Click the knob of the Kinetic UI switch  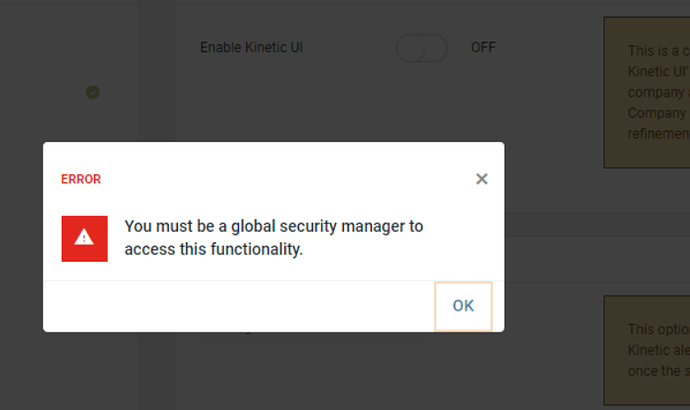coord(410,48)
